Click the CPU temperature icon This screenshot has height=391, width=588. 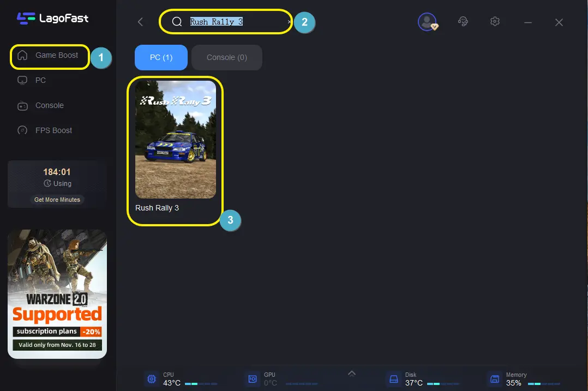click(151, 379)
